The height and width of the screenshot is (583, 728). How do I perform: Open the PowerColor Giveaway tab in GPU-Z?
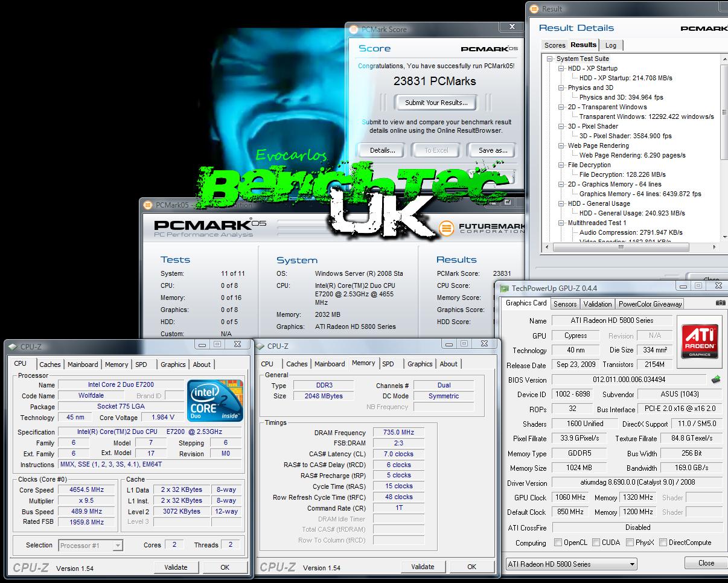[x=650, y=304]
